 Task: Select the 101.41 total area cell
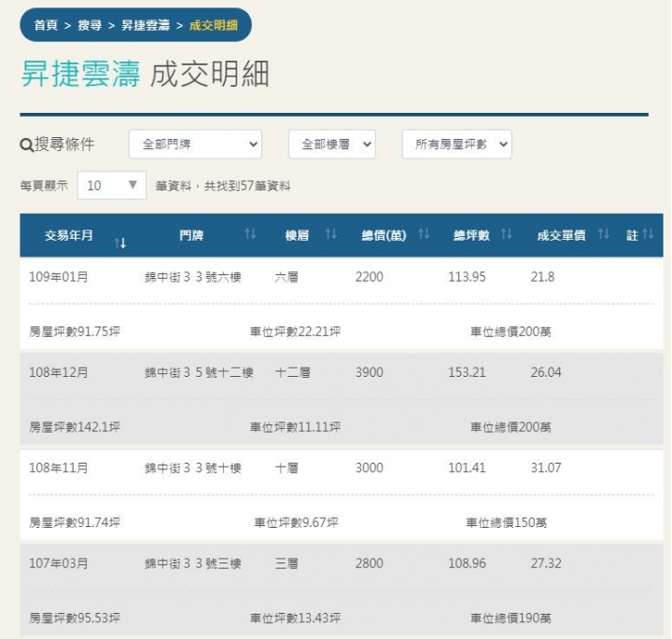(467, 467)
